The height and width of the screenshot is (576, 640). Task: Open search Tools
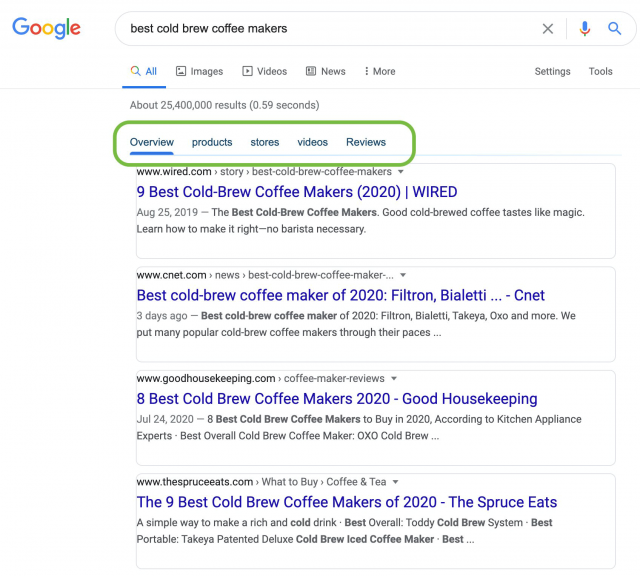(x=600, y=71)
